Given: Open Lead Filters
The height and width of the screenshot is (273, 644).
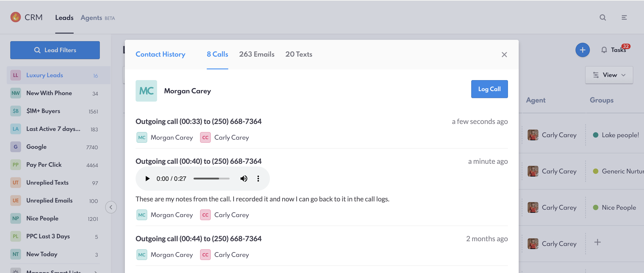Looking at the screenshot, I should tap(55, 50).
